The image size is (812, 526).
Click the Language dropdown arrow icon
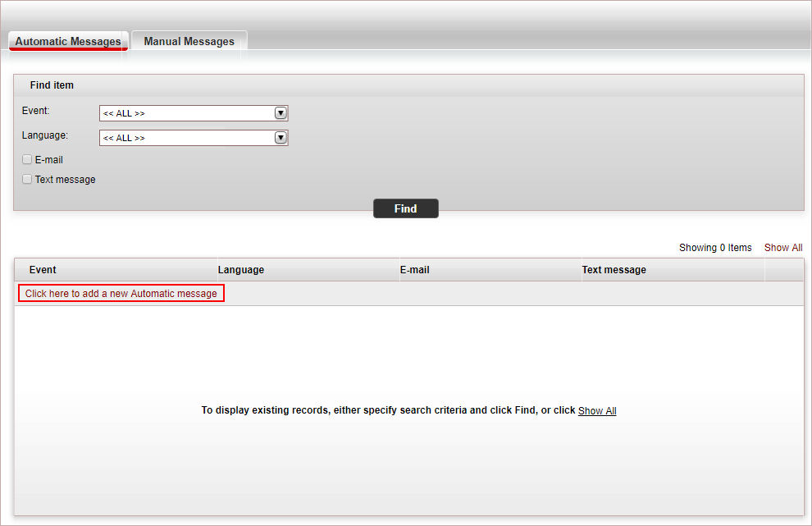[281, 138]
